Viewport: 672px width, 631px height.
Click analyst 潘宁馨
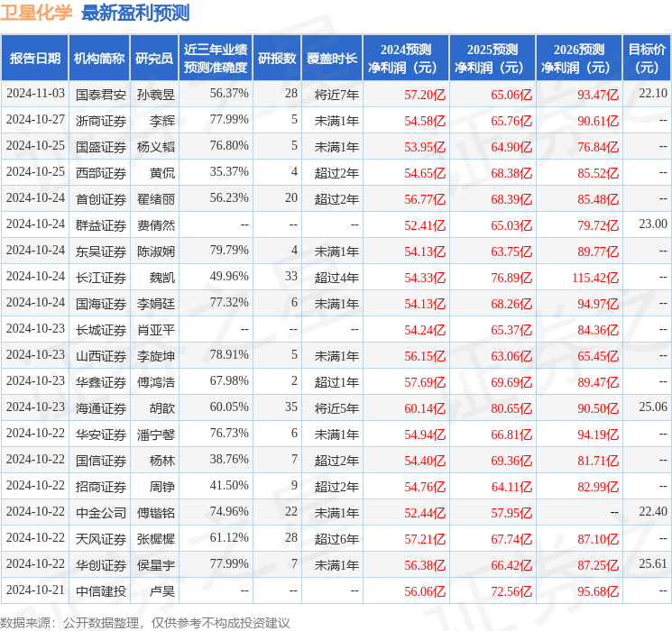pos(156,434)
